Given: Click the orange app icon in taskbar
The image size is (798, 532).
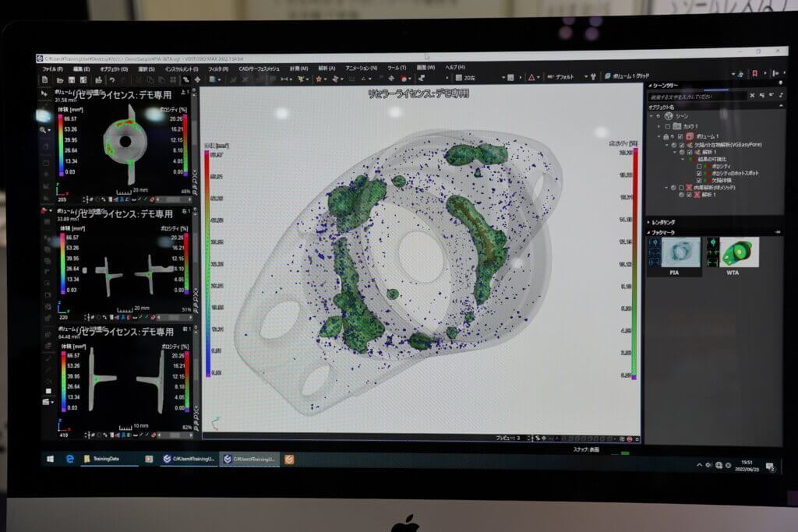Looking at the screenshot, I should 289,460.
